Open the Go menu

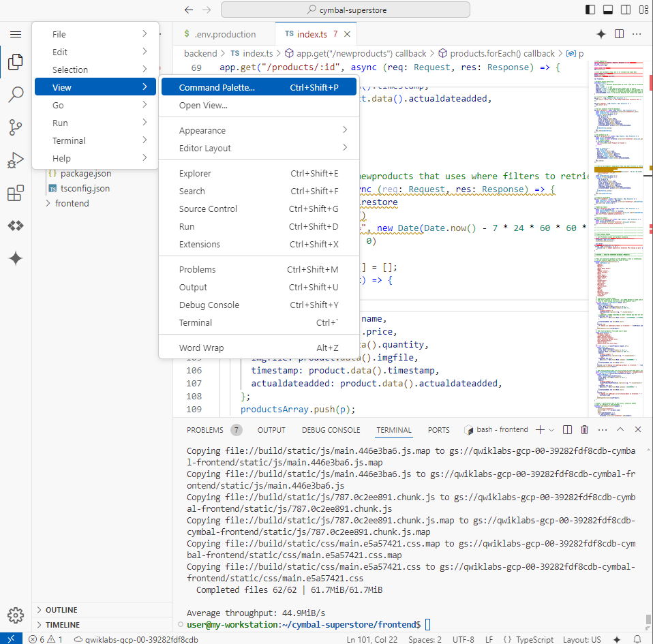pos(95,106)
